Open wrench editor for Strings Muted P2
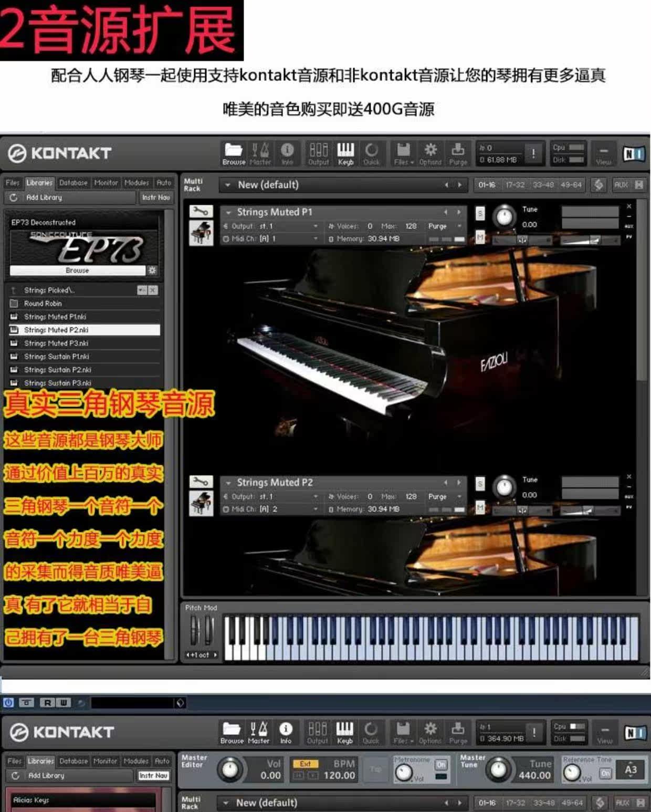651x812 pixels. tap(201, 482)
